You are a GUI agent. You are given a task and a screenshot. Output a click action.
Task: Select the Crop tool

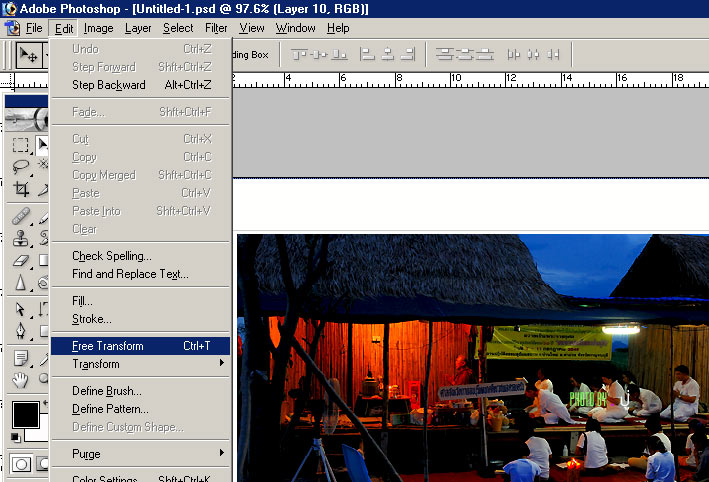(x=20, y=190)
